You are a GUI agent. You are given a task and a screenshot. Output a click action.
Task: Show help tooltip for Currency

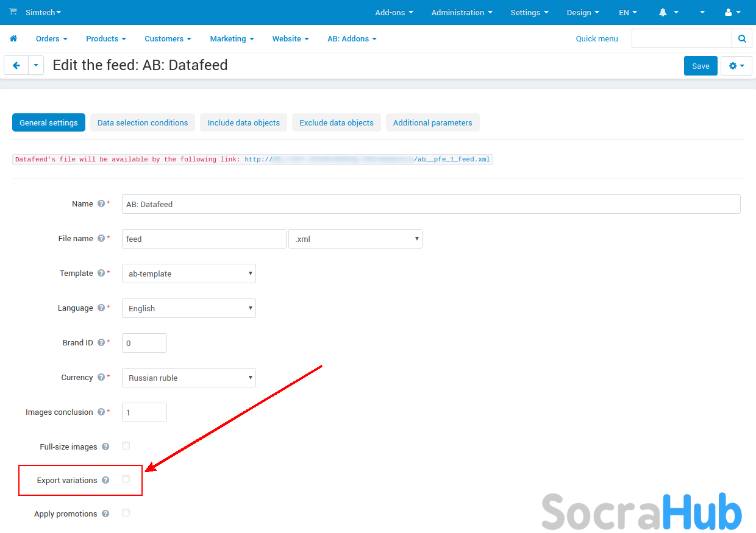pos(101,377)
